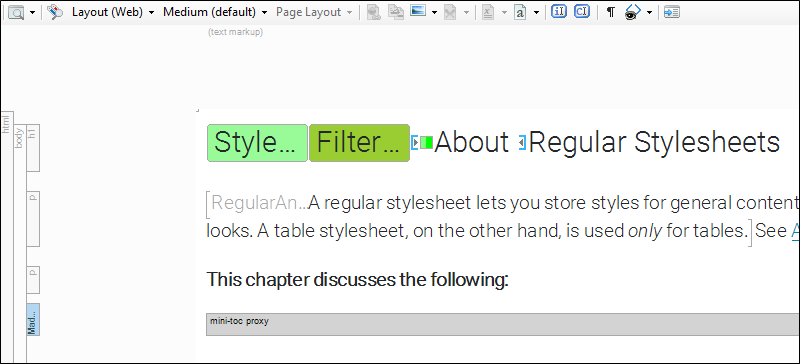Select the body structure bar
800x364 pixels.
19,244
